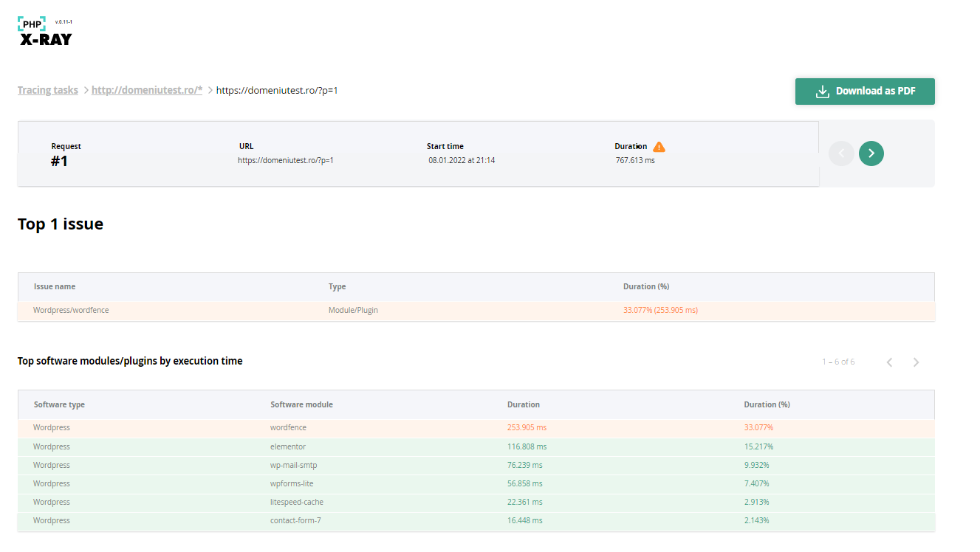Click the 1 – 6 of 6 pagination label
The width and height of the screenshot is (980, 552).
coord(838,362)
